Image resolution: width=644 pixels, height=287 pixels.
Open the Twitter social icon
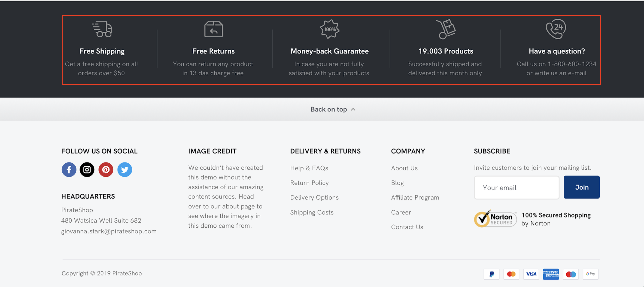pos(125,170)
